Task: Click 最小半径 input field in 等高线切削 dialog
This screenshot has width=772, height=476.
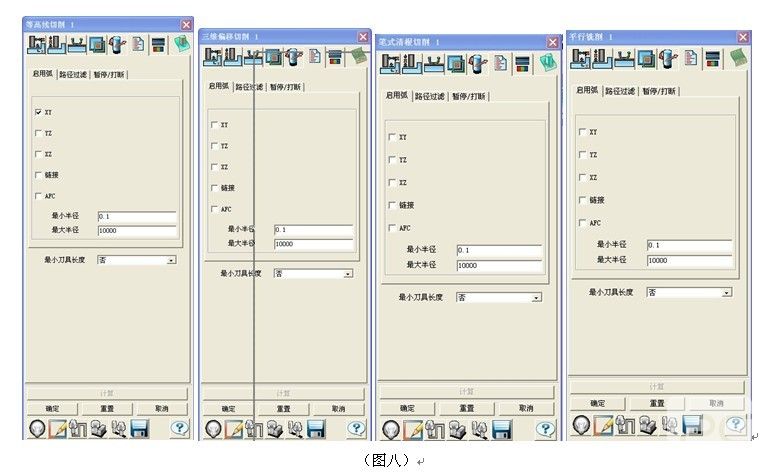Action: pos(137,216)
